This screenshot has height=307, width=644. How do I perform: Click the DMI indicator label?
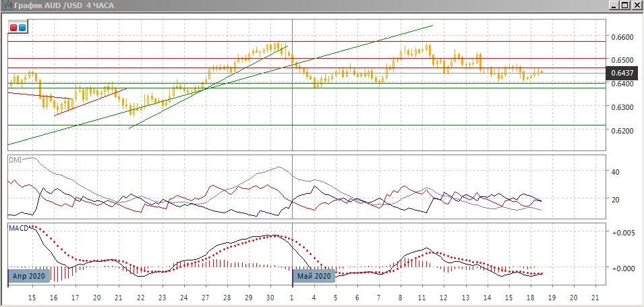pyautogui.click(x=14, y=160)
